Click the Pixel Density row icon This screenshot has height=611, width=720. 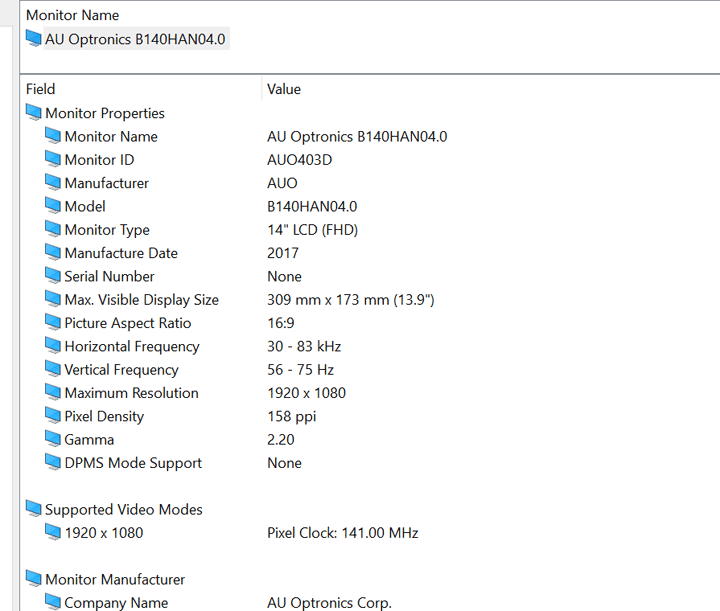pos(53,416)
